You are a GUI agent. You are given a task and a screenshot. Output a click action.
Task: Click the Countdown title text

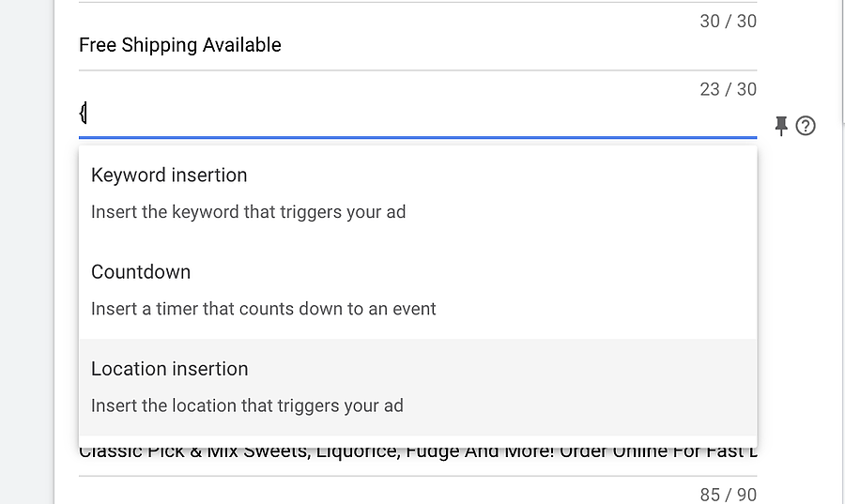(141, 272)
